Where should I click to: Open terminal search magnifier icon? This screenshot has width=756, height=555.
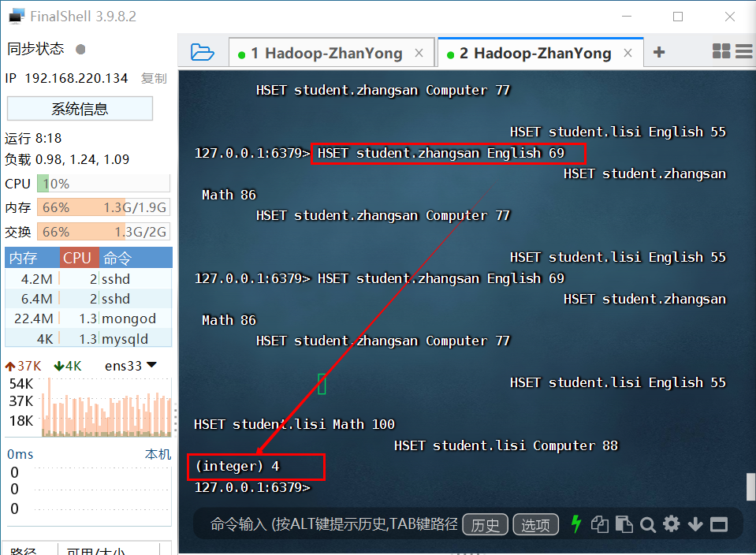(x=647, y=524)
